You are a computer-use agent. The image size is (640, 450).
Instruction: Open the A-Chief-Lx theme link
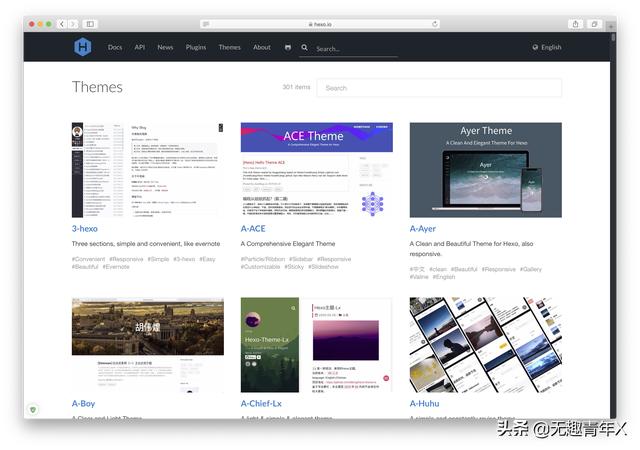[x=261, y=403]
